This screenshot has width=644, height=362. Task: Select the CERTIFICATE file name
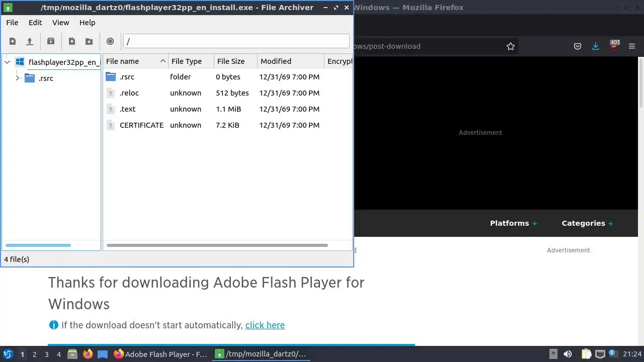point(141,125)
